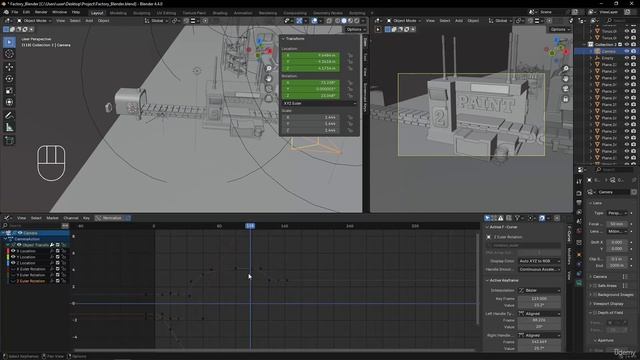Viewport: 640px width, 360px height.
Task: Click Options button in left viewport
Action: pyautogui.click(x=355, y=29)
